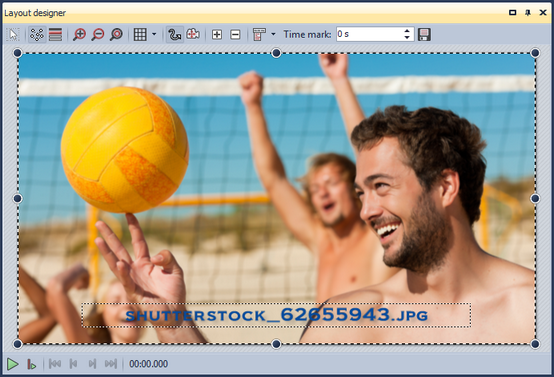Screen dimensions: 554x377
Task: Pin the Layout designer panel
Action: click(x=528, y=13)
